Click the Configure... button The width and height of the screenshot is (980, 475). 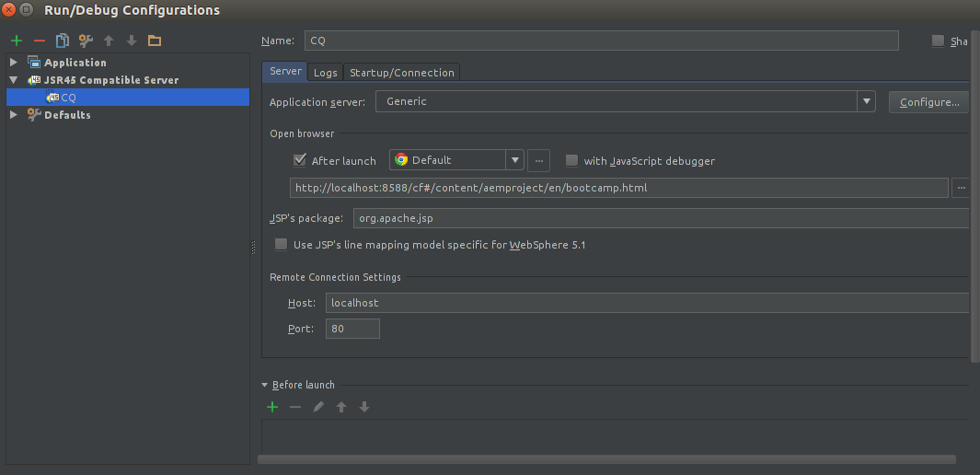point(928,102)
